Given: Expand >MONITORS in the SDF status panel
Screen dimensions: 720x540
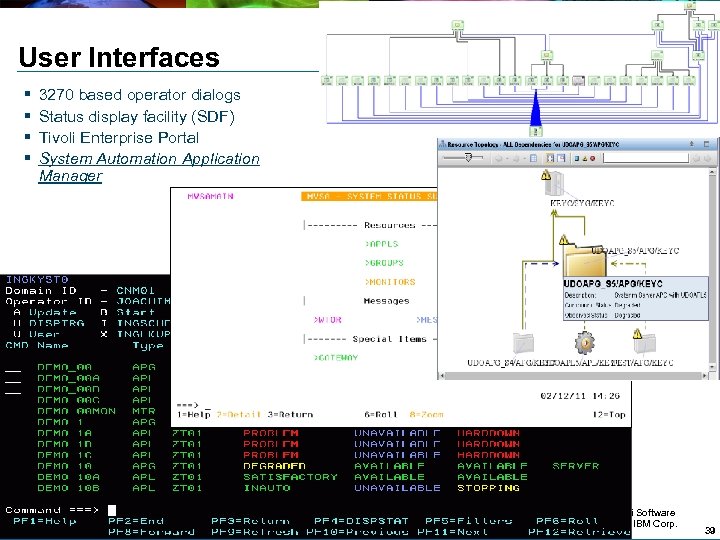Looking at the screenshot, I should click(390, 282).
